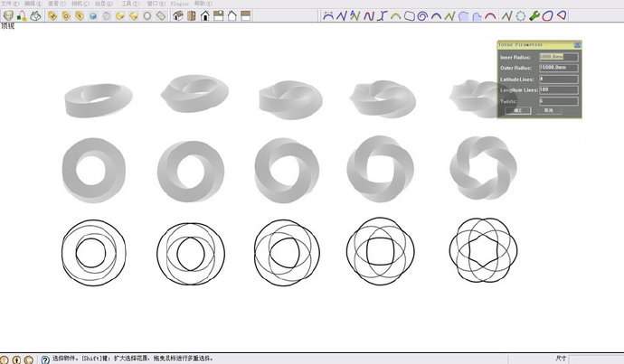Select the red arc curve tool
This screenshot has width=624, height=364.
[490, 16]
